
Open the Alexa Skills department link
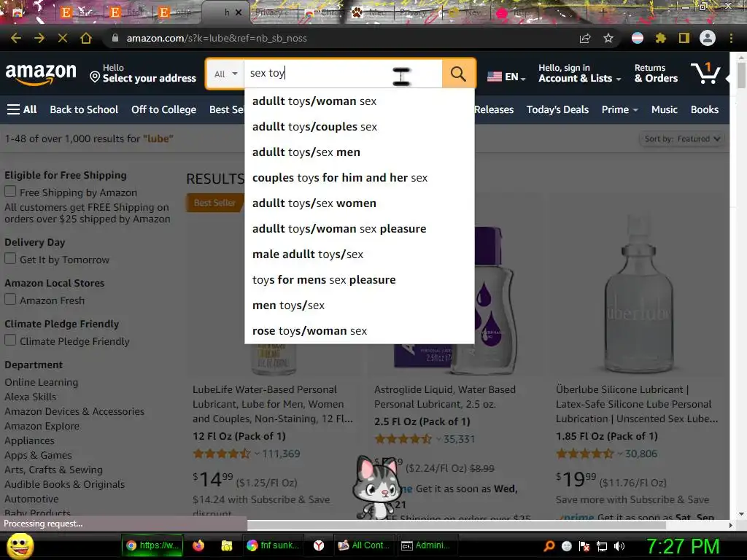pos(31,397)
